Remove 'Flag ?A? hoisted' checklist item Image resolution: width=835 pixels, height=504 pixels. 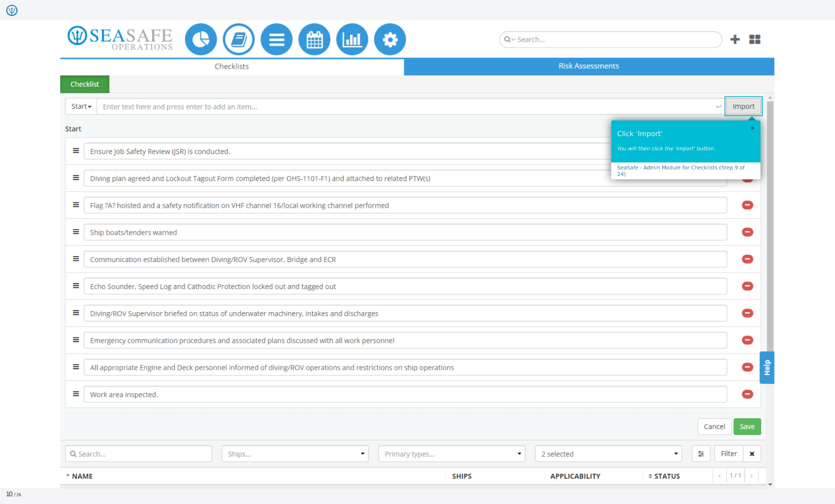(747, 205)
